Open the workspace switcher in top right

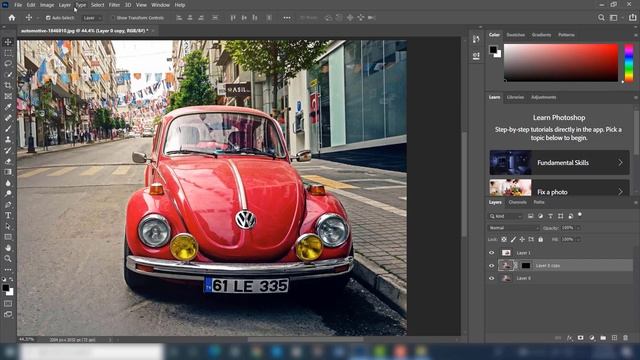point(613,18)
